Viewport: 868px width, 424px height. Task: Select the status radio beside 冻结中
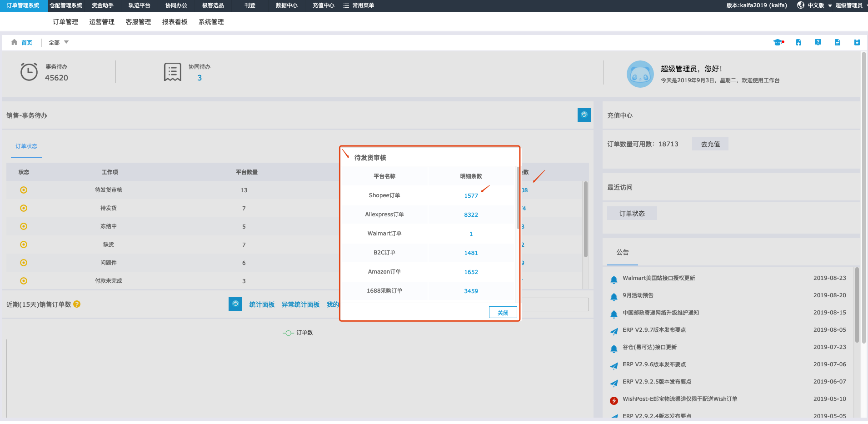coord(23,226)
